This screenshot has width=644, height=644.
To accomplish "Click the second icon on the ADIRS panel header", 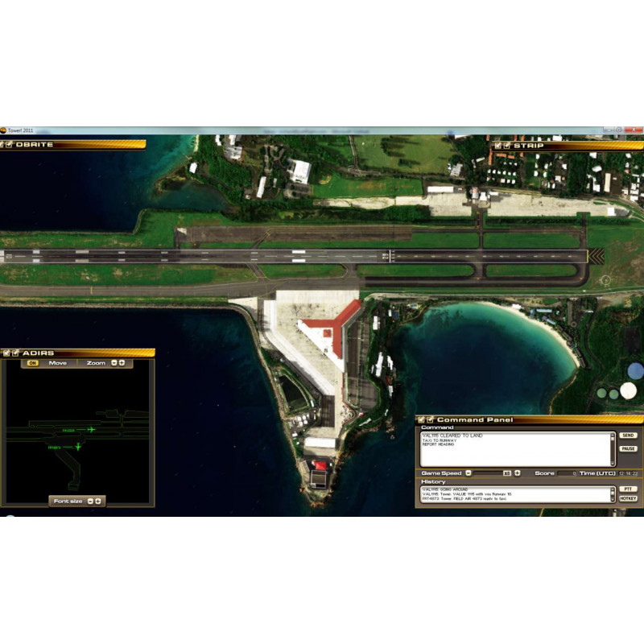I will (15, 353).
